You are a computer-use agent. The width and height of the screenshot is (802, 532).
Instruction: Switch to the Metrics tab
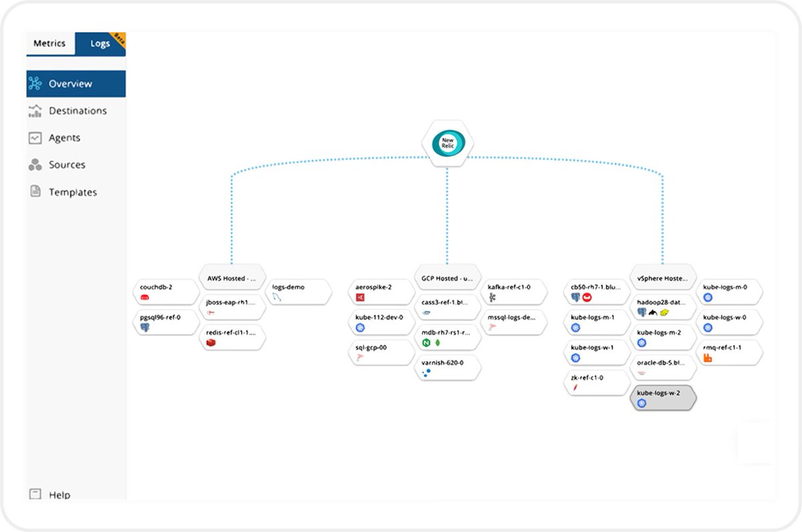pyautogui.click(x=50, y=43)
